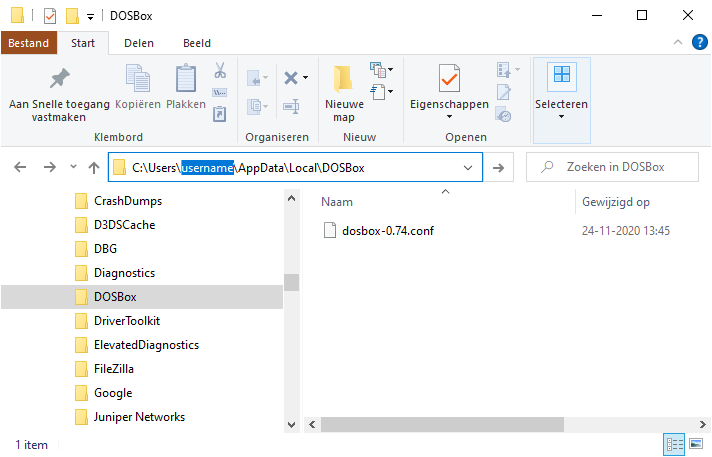
Task: Open the ElevatedDiagnostics folder
Action: pyautogui.click(x=137, y=345)
